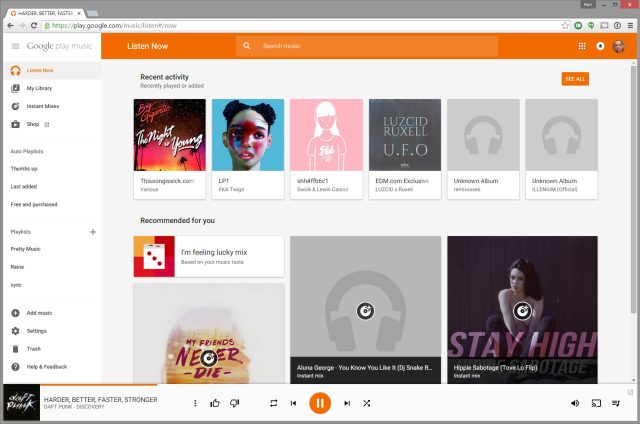Open the notifications circle icon
This screenshot has height=424, width=640.
coord(600,46)
